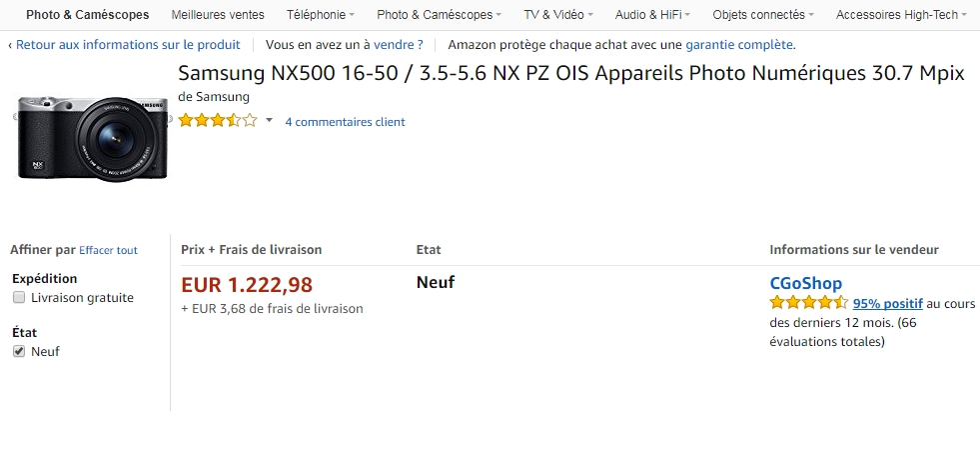Open the Audio & HiFi menu
This screenshot has width=980, height=460.
pyautogui.click(x=652, y=14)
